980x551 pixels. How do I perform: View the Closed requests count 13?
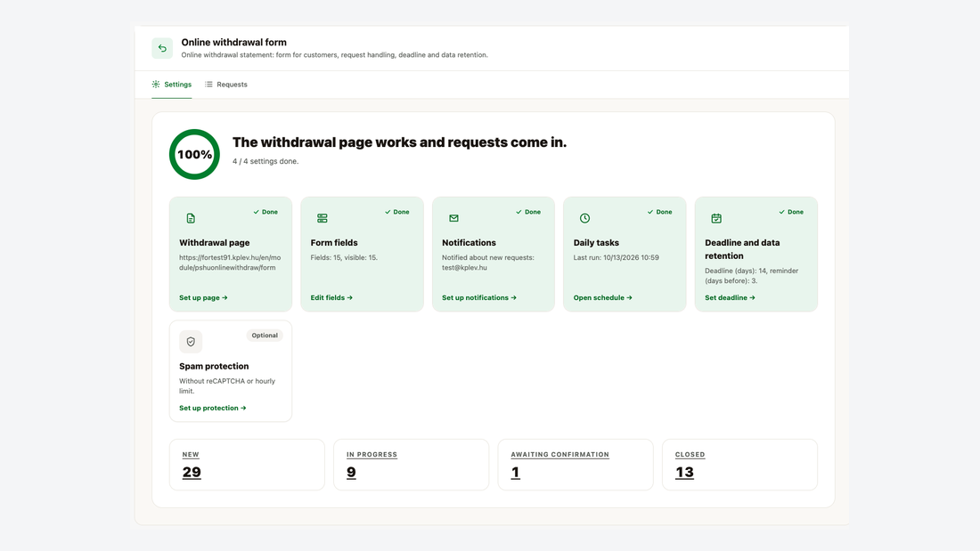pos(684,473)
